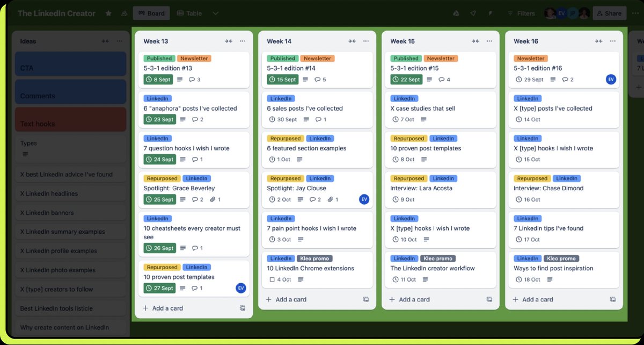Click Published label on 5-3-1 edition #13
The height and width of the screenshot is (345, 644).
[x=159, y=59]
